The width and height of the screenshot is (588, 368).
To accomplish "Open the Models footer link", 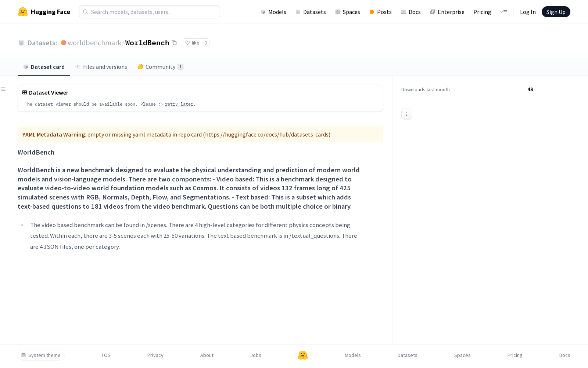I will click(x=353, y=355).
